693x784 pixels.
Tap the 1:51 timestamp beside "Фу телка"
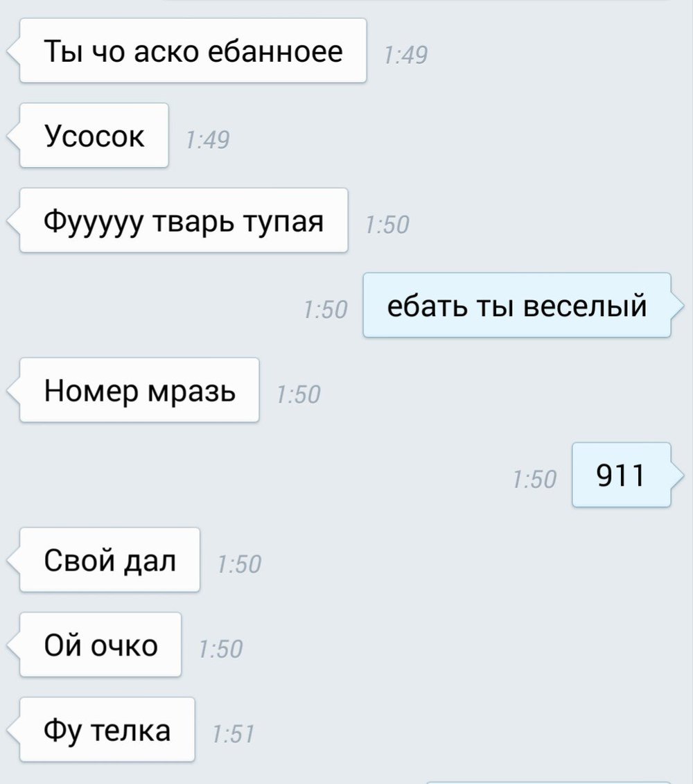pyautogui.click(x=233, y=734)
